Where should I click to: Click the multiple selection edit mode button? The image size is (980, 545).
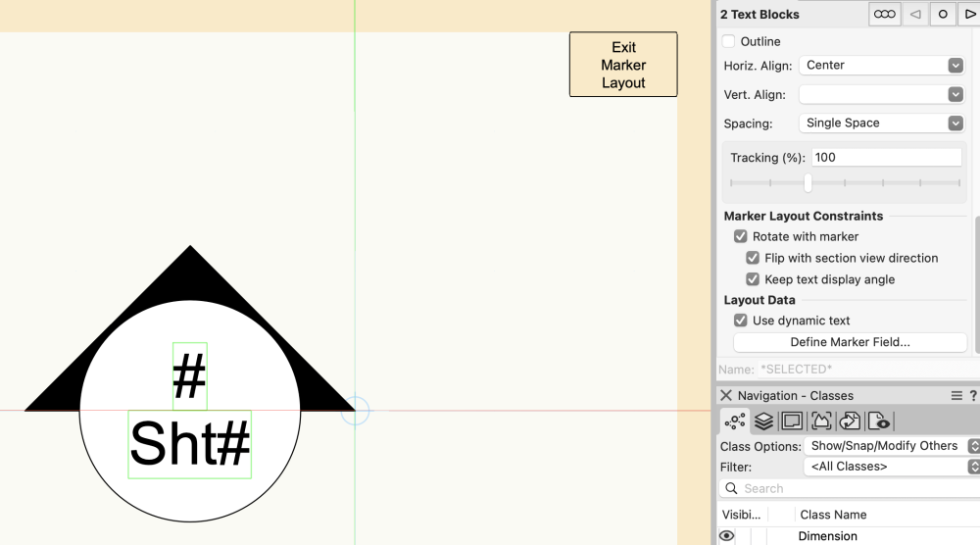tap(885, 15)
